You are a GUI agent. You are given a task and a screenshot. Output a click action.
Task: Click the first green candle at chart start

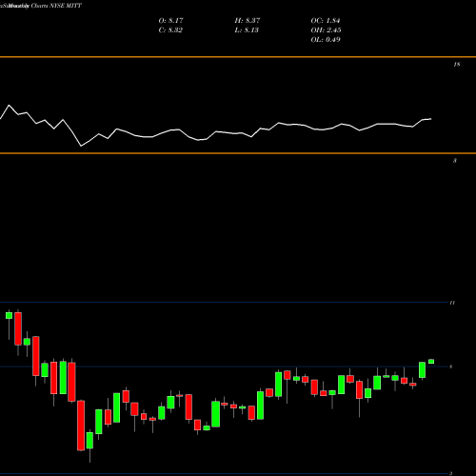click(x=9, y=315)
